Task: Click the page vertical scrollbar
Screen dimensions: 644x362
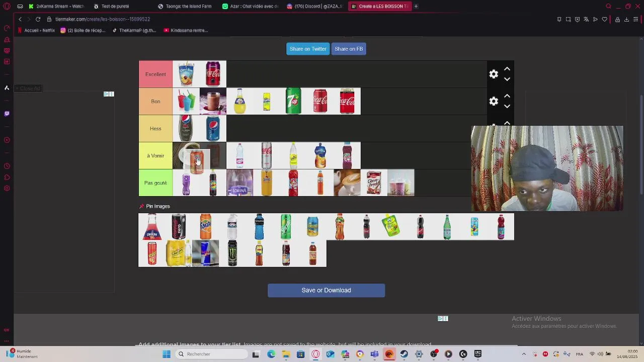Action: pos(641,146)
